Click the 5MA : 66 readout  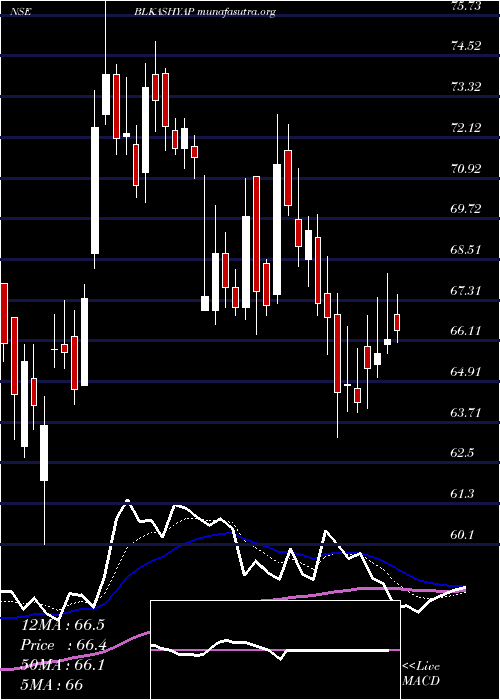tap(52, 685)
